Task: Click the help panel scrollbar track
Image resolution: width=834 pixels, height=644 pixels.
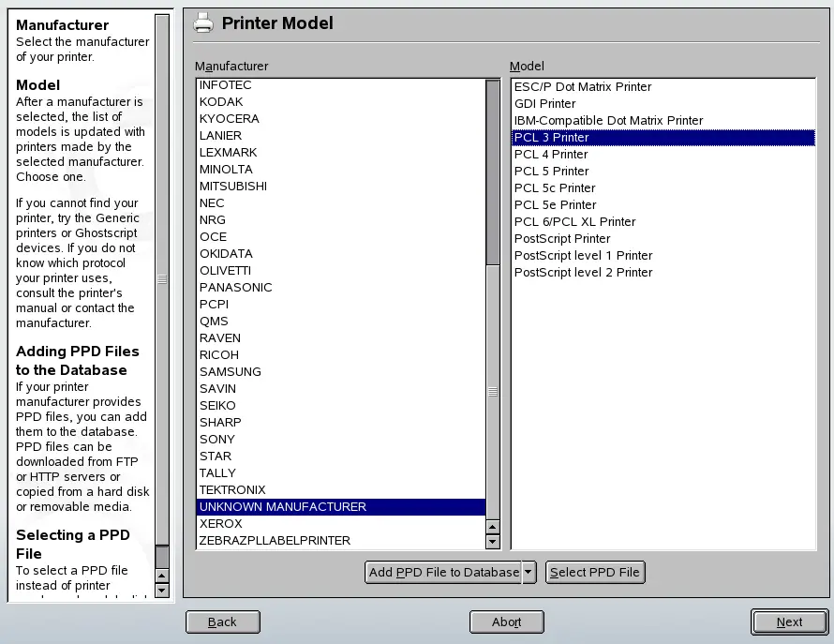Action: coord(162,422)
